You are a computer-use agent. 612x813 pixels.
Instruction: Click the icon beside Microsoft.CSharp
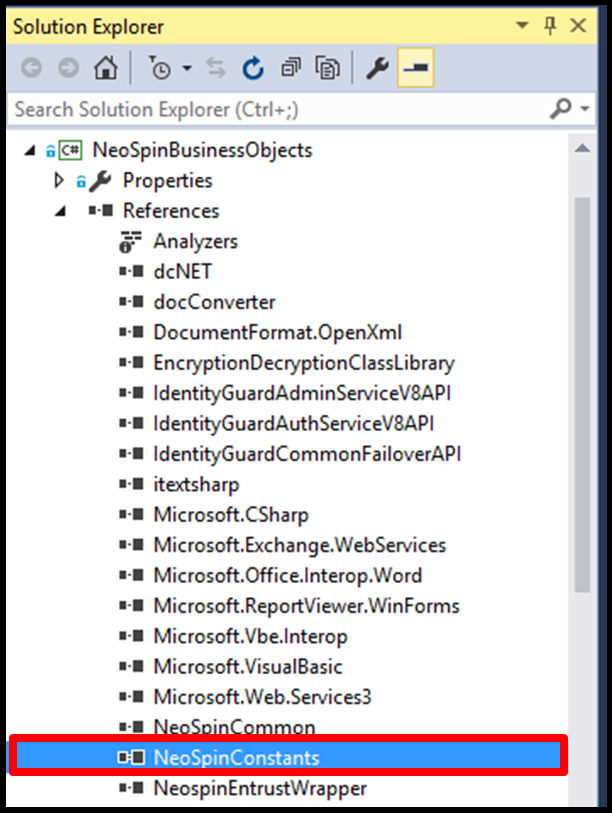(x=131, y=514)
